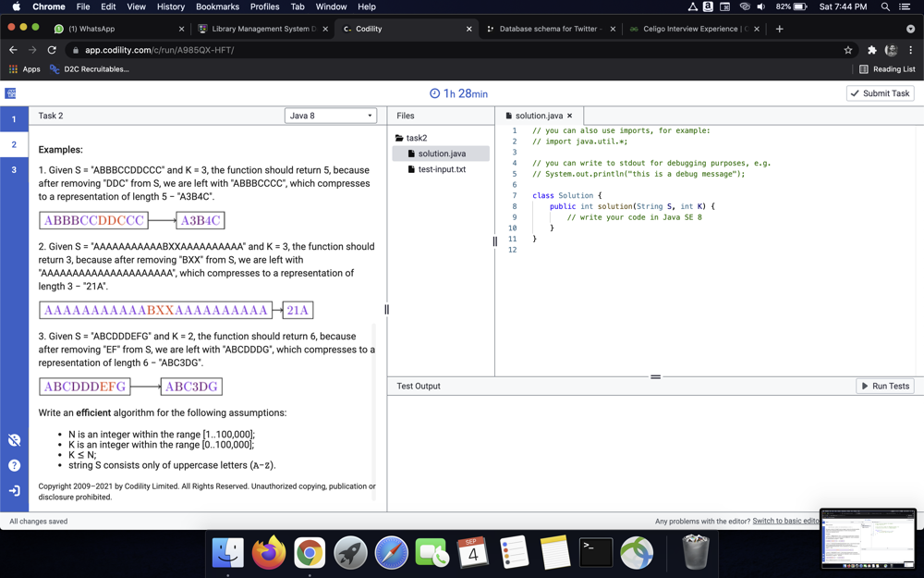
Task: Click the editor and test output divider handle
Action: (655, 376)
